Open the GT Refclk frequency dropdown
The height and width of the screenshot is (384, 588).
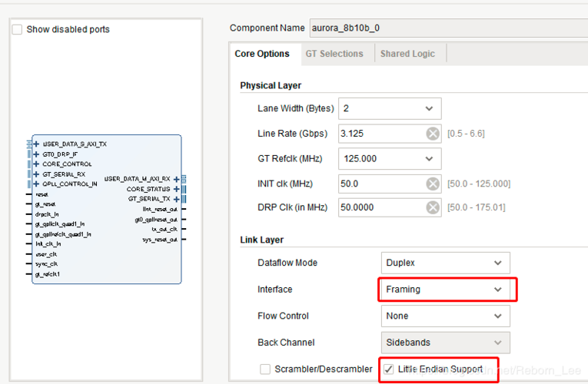[428, 159]
